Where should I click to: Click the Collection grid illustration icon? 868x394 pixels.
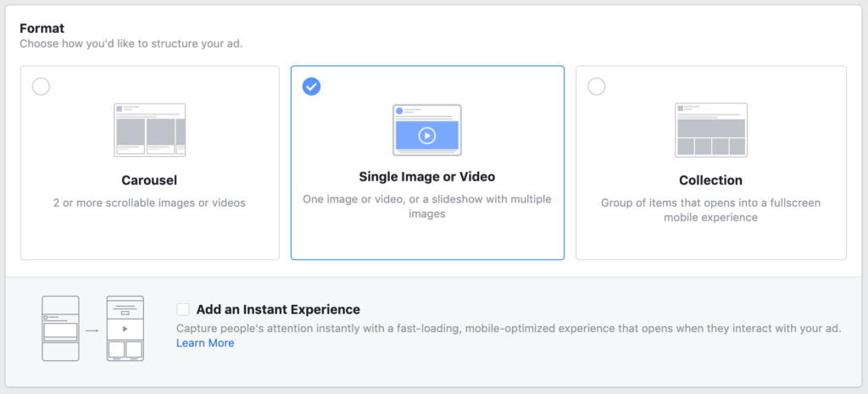click(x=710, y=130)
